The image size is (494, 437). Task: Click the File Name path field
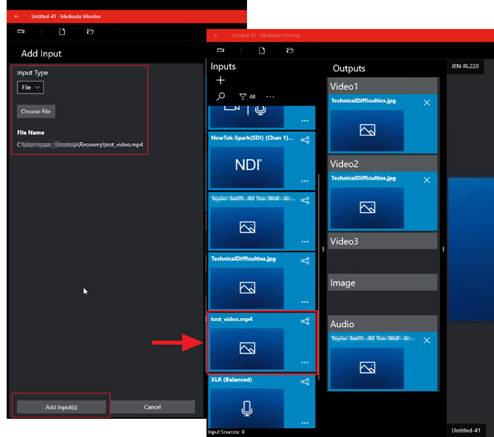80,145
